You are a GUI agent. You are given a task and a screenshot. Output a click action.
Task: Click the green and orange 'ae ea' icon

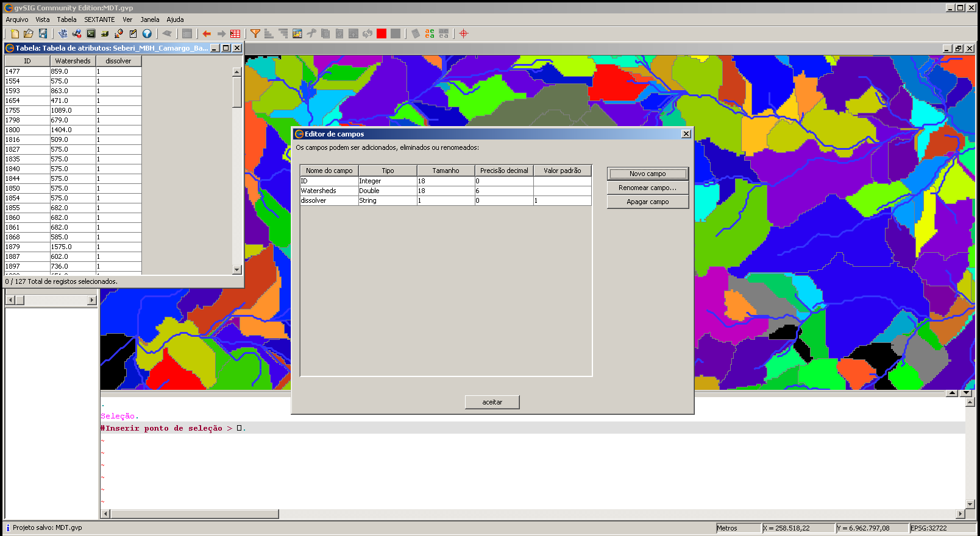(430, 33)
